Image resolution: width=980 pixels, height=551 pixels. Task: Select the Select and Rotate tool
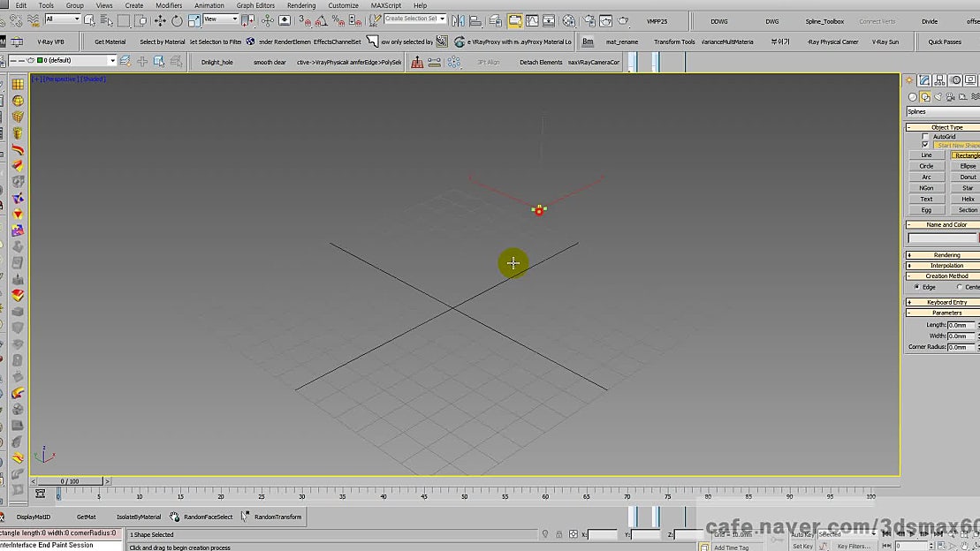coord(176,20)
